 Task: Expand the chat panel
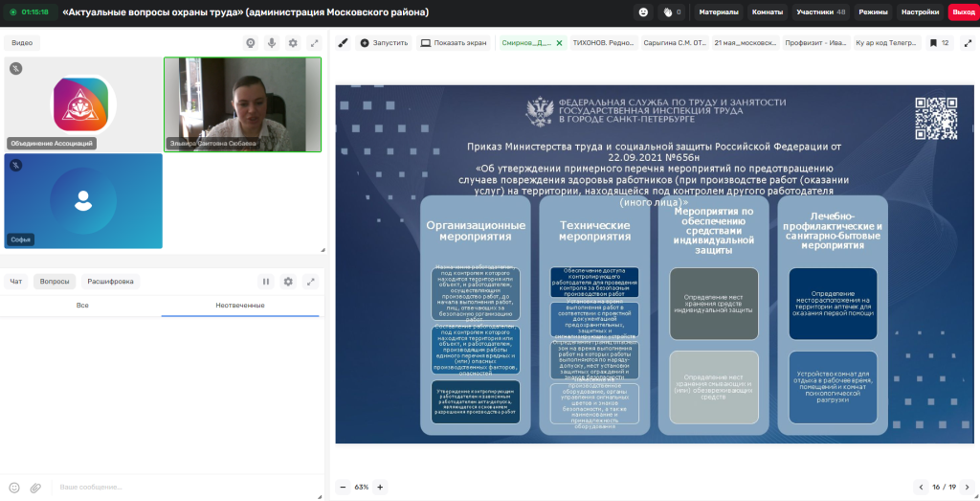(x=311, y=282)
